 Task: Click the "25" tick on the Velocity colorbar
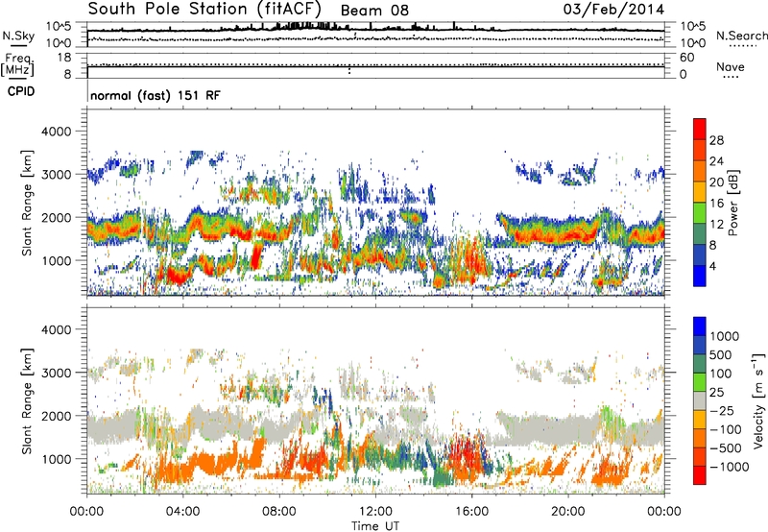pyautogui.click(x=716, y=393)
